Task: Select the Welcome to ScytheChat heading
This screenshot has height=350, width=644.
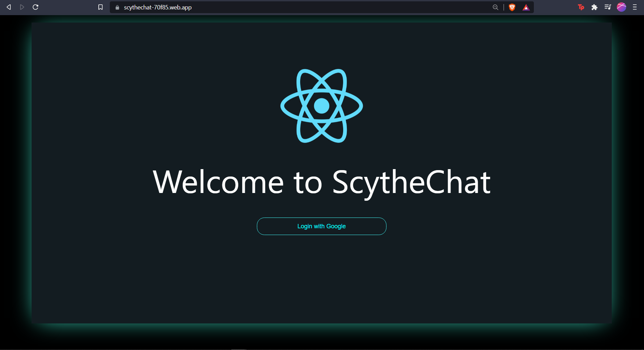Action: pos(321,182)
